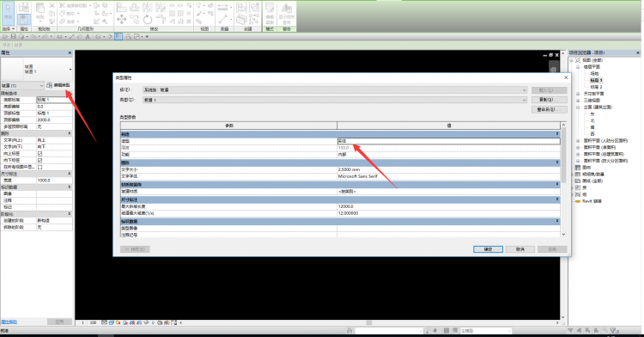Image resolution: width=644 pixels, height=337 pixels.
Task: Select the Trim/Extend tool in Modify panel
Action: 161,19
